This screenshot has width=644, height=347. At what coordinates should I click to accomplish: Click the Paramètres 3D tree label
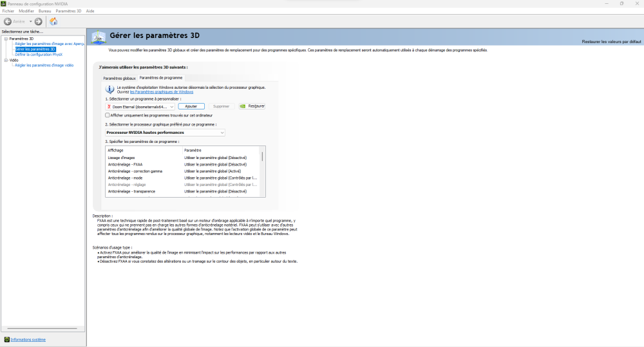coord(21,39)
